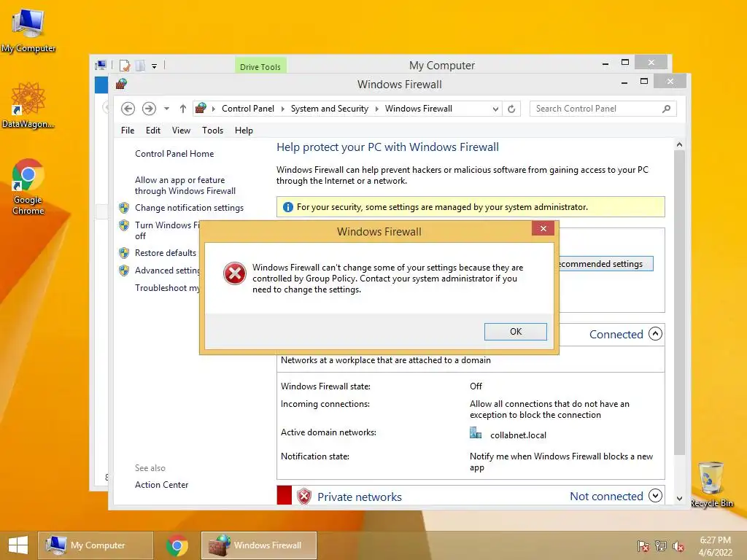This screenshot has width=747, height=560.
Task: Open the My Computer desktop icon
Action: 28,31
